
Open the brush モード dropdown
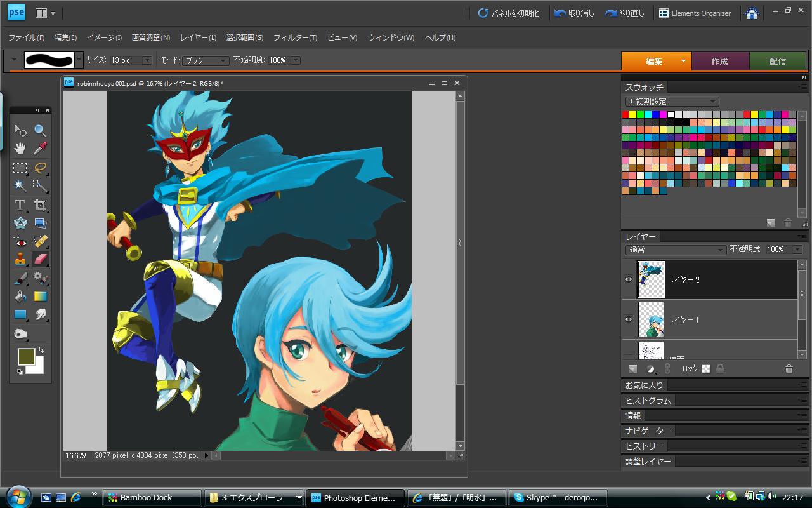click(x=206, y=60)
